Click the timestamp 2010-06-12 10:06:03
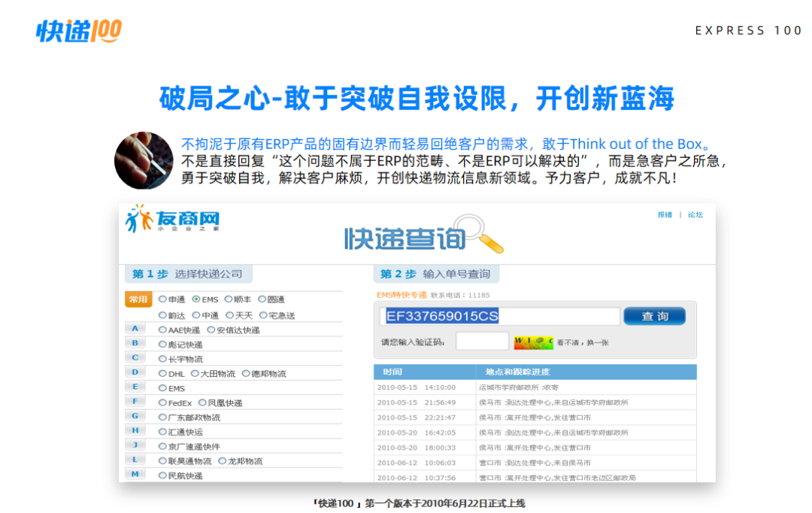 click(417, 463)
